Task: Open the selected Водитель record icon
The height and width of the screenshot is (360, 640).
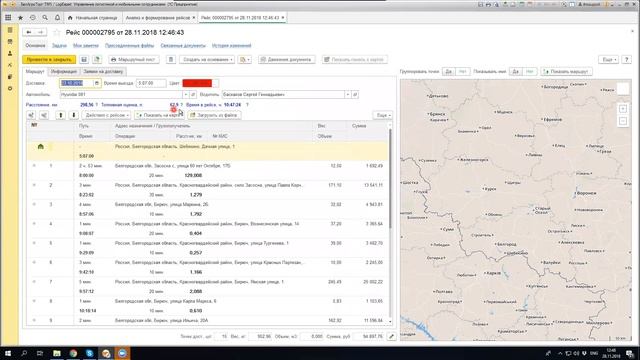Action: [355, 95]
